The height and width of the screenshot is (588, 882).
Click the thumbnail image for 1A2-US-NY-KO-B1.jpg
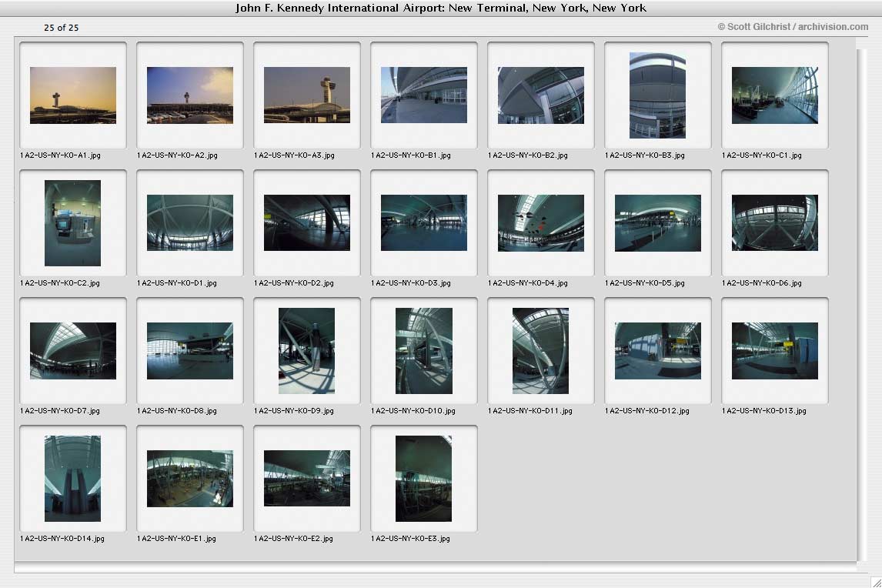[424, 95]
